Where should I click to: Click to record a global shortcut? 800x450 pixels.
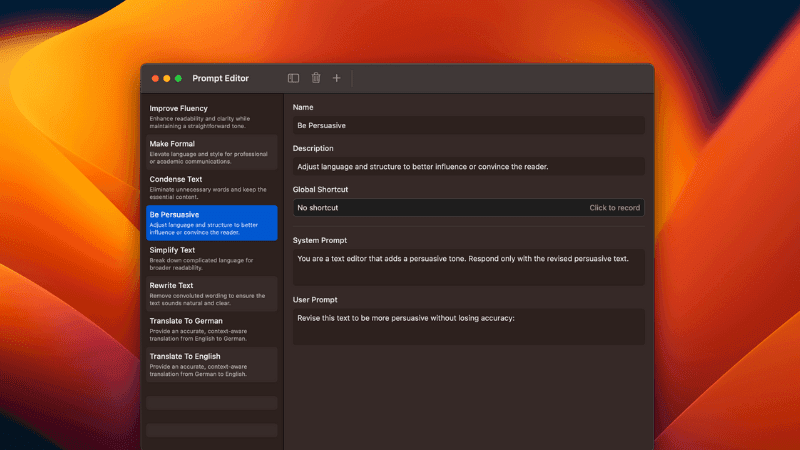pyautogui.click(x=614, y=208)
